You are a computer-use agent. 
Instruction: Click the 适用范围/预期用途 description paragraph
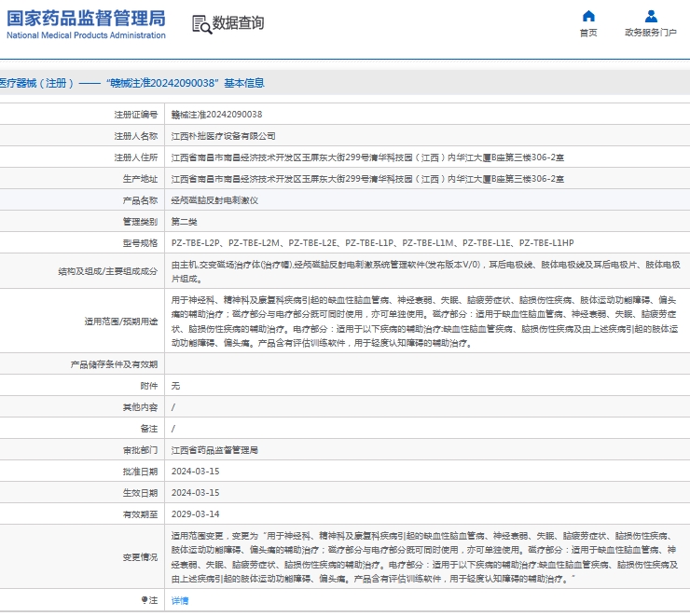(424, 322)
